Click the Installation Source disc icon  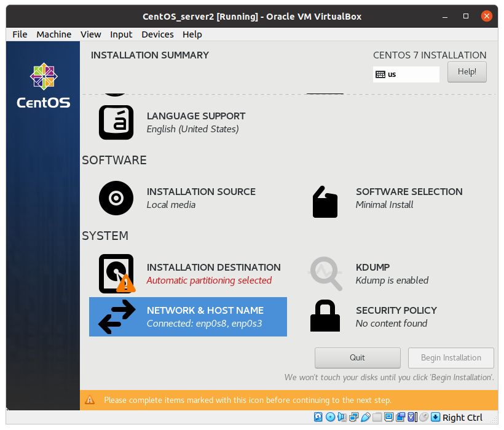click(x=116, y=198)
